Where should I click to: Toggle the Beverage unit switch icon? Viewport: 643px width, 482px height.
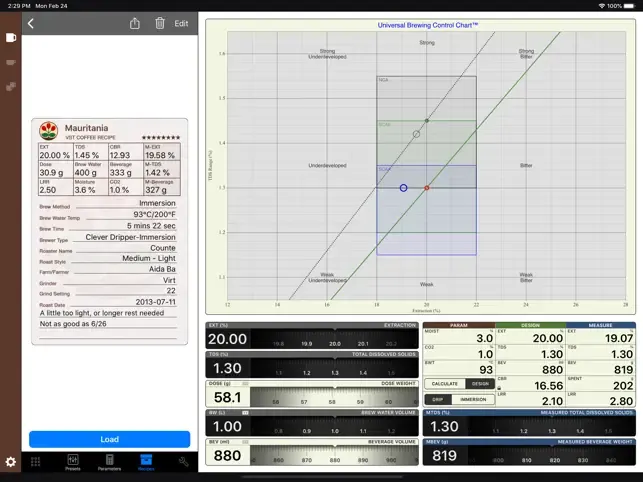click(x=245, y=442)
